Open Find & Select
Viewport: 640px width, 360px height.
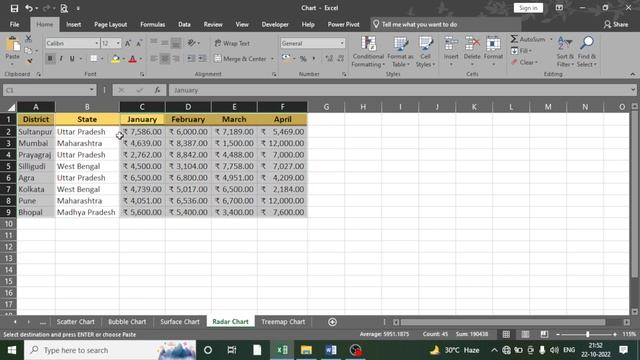tap(587, 52)
